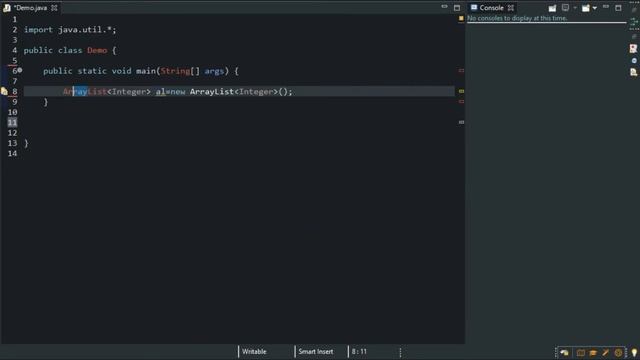The width and height of the screenshot is (640, 360).
Task: Click the Writable status bar entry
Action: pyautogui.click(x=254, y=351)
